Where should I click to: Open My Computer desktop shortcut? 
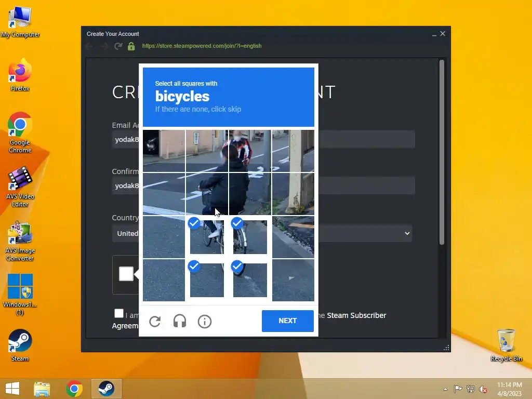pos(20,21)
